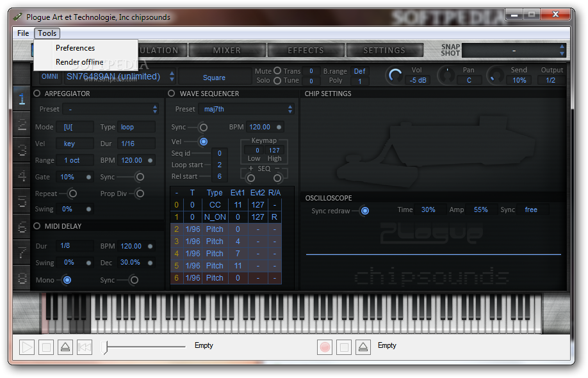Switch to the Mixer tab
The width and height of the screenshot is (588, 378).
tap(227, 50)
